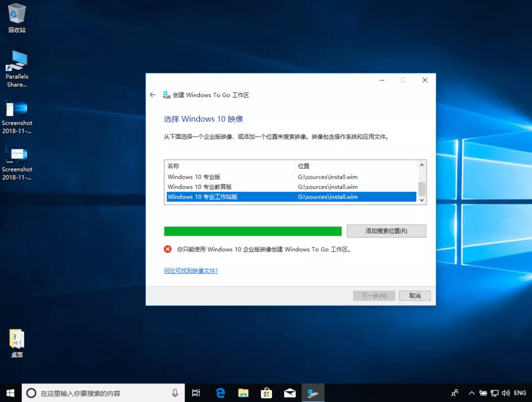
Task: Open 何处可找到映像文件? help link
Action: pos(191,271)
